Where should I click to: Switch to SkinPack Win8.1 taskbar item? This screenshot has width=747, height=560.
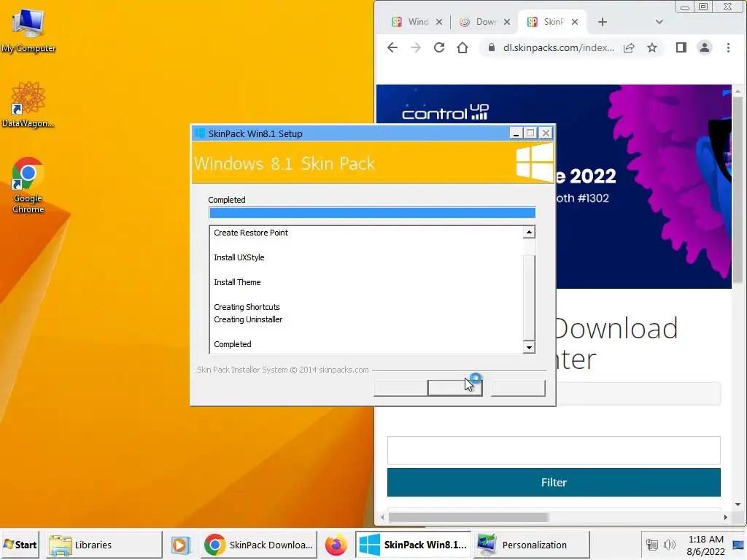(413, 545)
